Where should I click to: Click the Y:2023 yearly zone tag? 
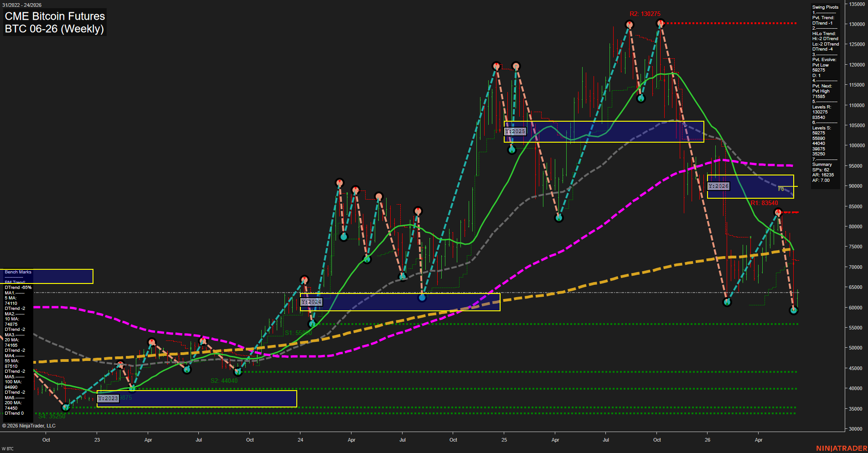(108, 398)
